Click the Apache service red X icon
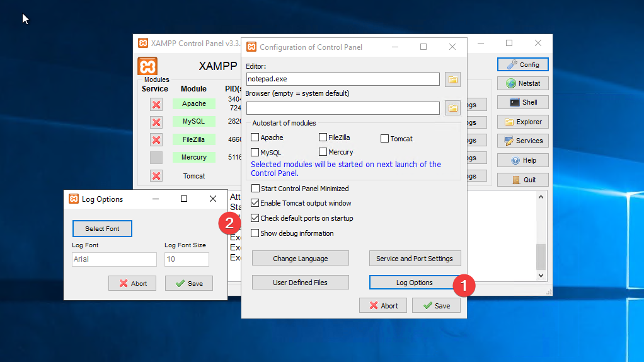The image size is (644, 362). (156, 104)
